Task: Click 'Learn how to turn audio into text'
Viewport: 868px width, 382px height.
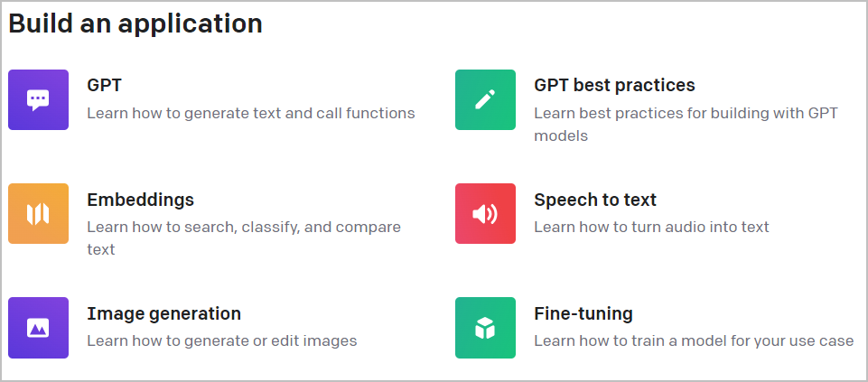Action: (651, 227)
